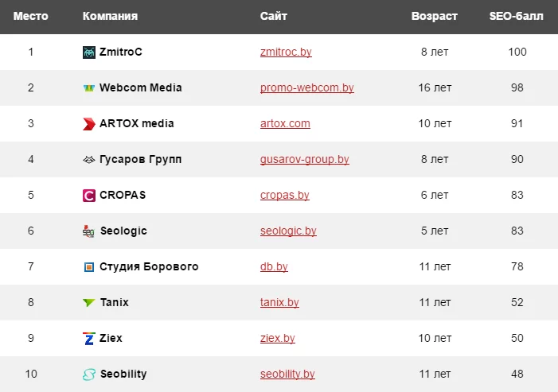This screenshot has width=558, height=392.
Task: Click the Webcom Media logo icon
Action: click(89, 87)
